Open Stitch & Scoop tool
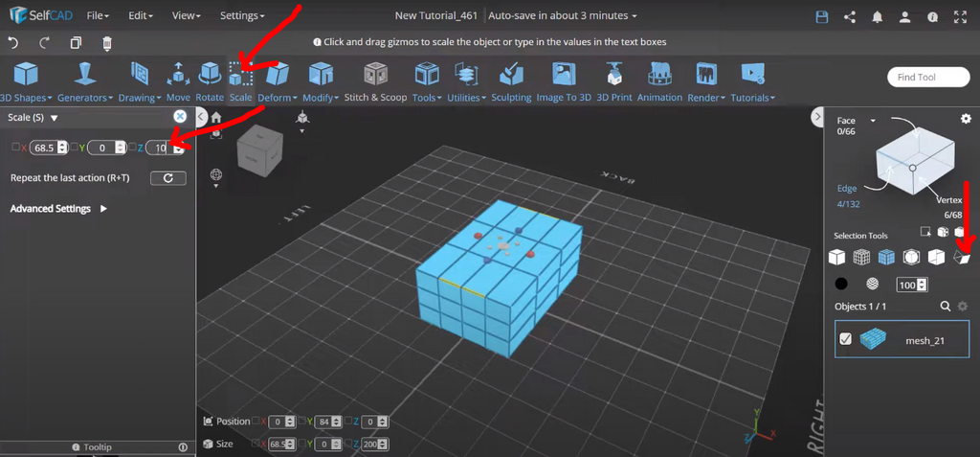Image resolution: width=980 pixels, height=457 pixels. tap(375, 81)
